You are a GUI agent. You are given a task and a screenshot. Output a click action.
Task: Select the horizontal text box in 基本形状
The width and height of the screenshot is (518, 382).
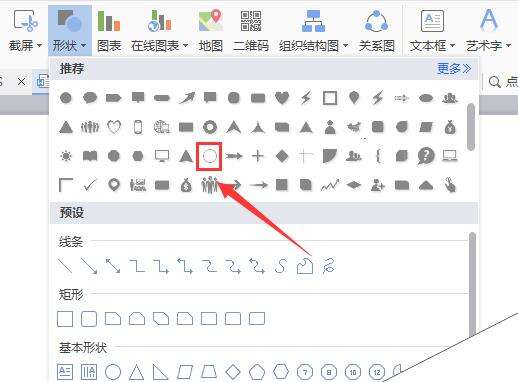(65, 372)
